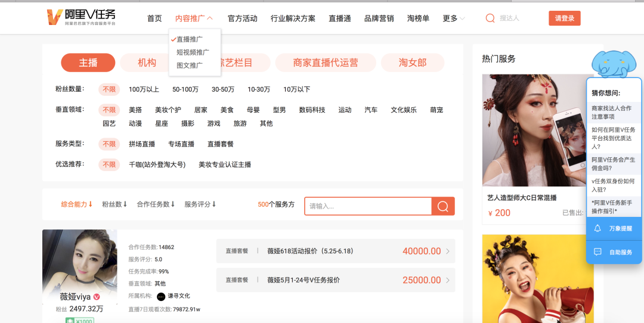Click the 请输入 search input field
644x323 pixels.
click(368, 206)
